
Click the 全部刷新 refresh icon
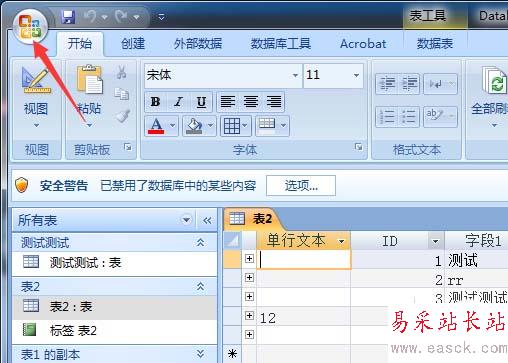494,81
